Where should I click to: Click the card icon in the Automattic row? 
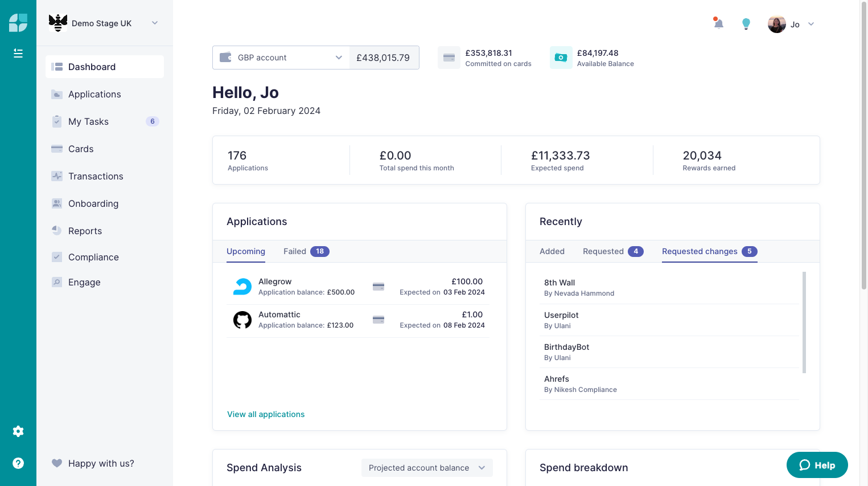click(x=379, y=320)
